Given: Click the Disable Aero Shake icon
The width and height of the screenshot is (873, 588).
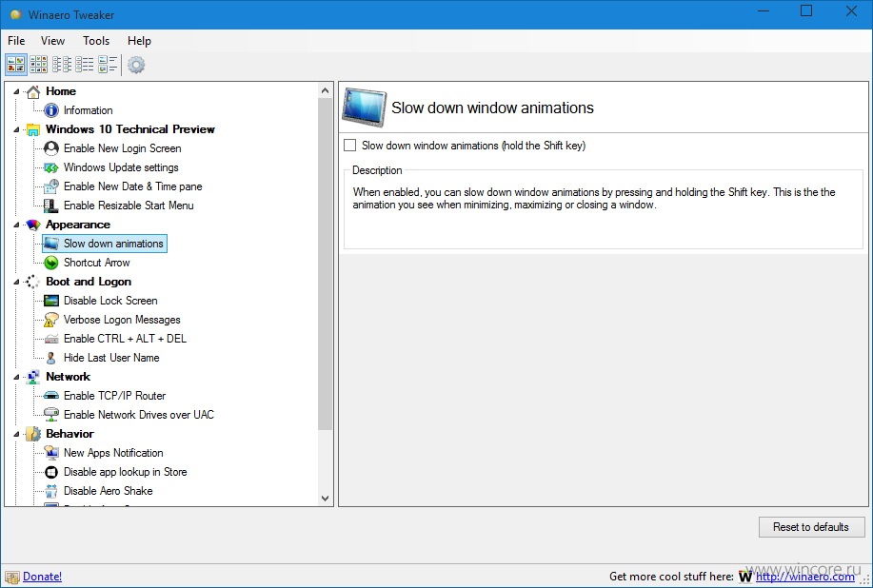Looking at the screenshot, I should (x=51, y=491).
